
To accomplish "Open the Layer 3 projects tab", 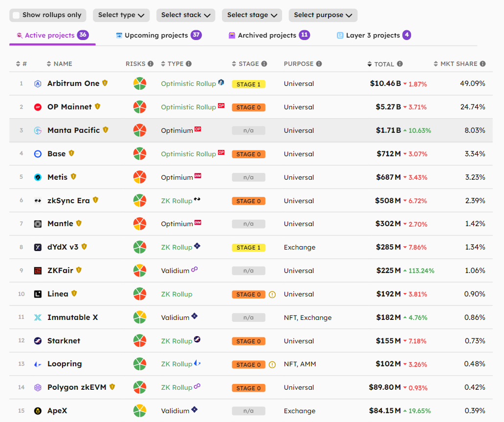I will tap(373, 35).
